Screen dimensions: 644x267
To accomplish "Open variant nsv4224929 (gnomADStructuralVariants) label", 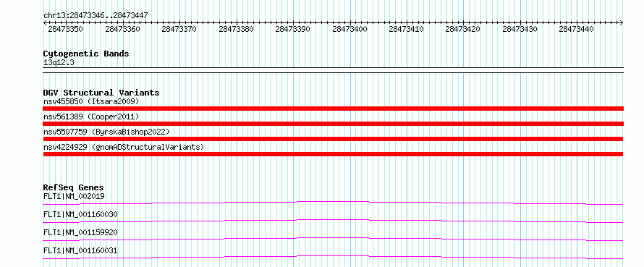I will [x=124, y=147].
